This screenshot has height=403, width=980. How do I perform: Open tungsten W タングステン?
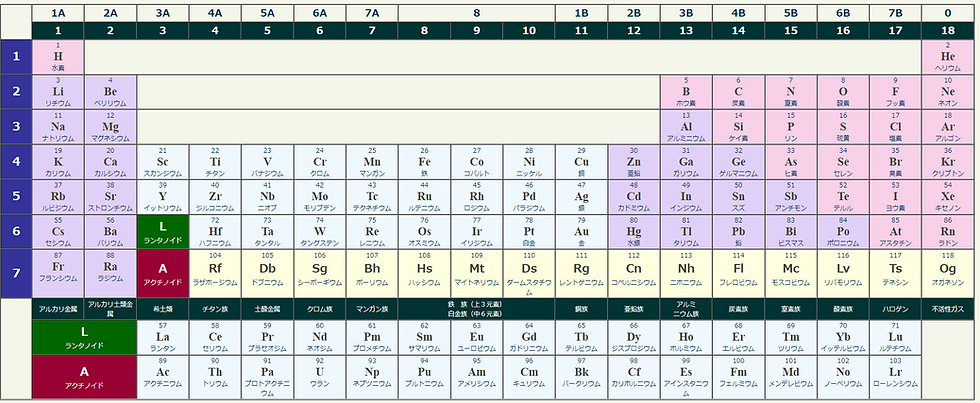pyautogui.click(x=319, y=232)
